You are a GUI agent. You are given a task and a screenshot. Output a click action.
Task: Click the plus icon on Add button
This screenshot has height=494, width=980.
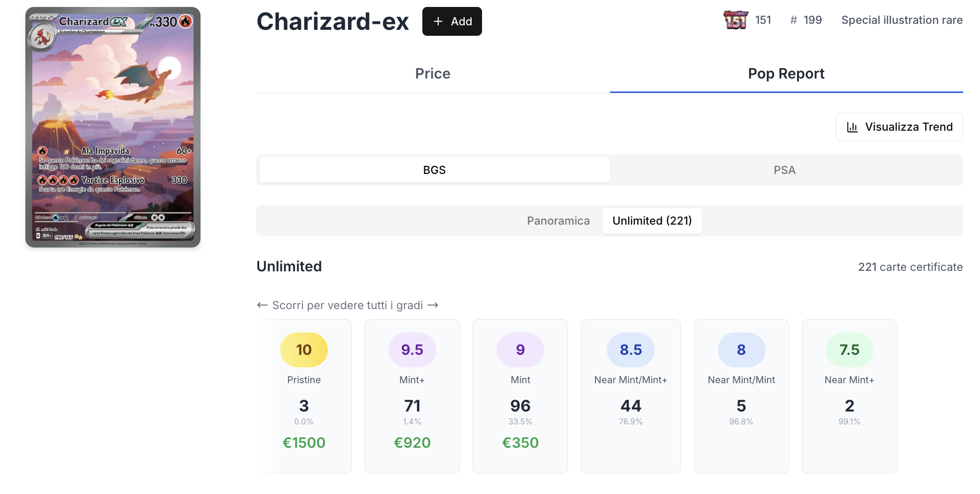438,21
